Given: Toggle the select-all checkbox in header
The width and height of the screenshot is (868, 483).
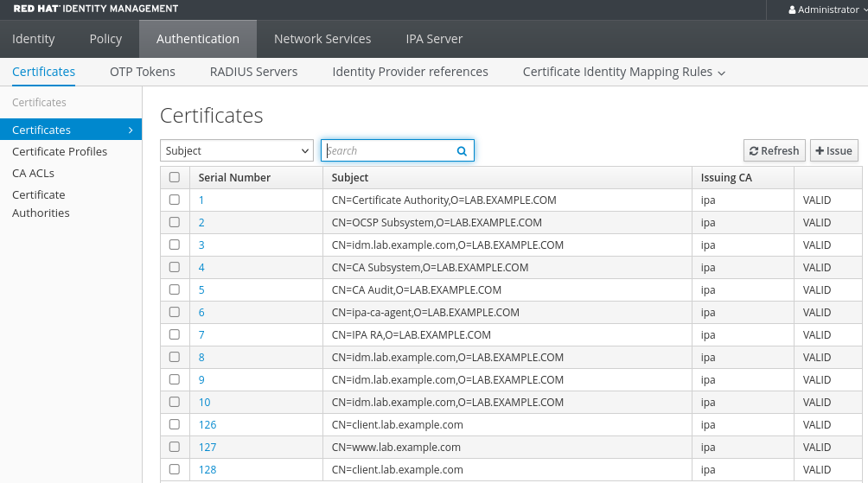Looking at the screenshot, I should 175,178.
